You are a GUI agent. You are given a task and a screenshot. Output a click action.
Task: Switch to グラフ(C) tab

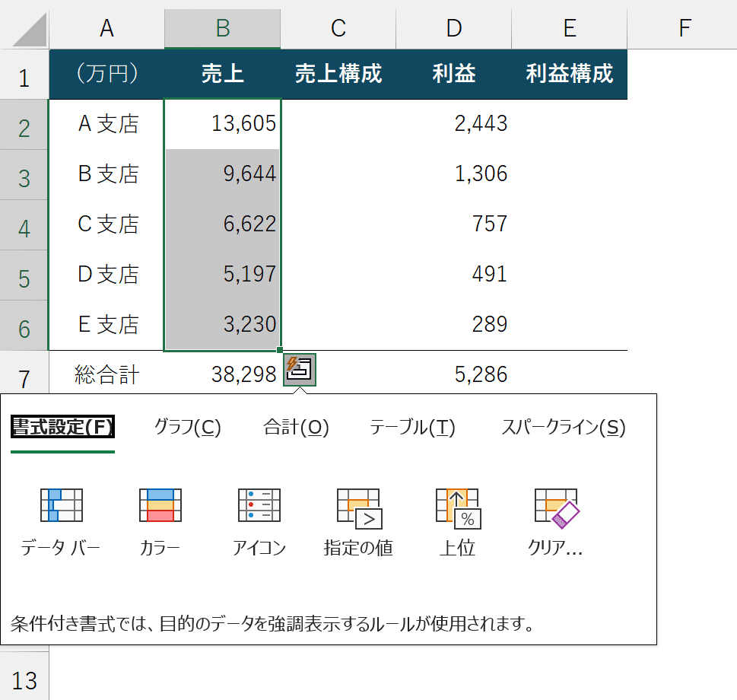tap(188, 427)
